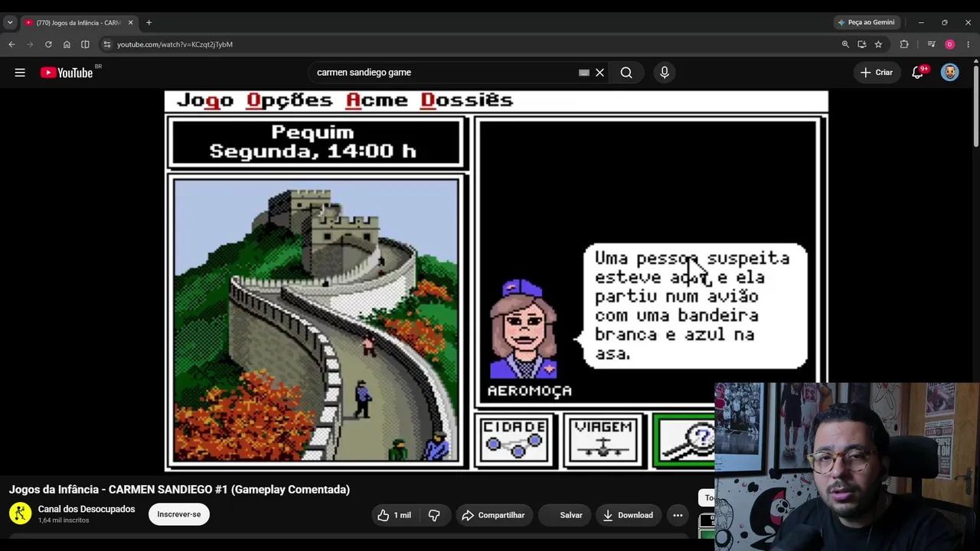The image size is (980, 551).
Task: Like the video with thumbs up
Action: (394, 516)
